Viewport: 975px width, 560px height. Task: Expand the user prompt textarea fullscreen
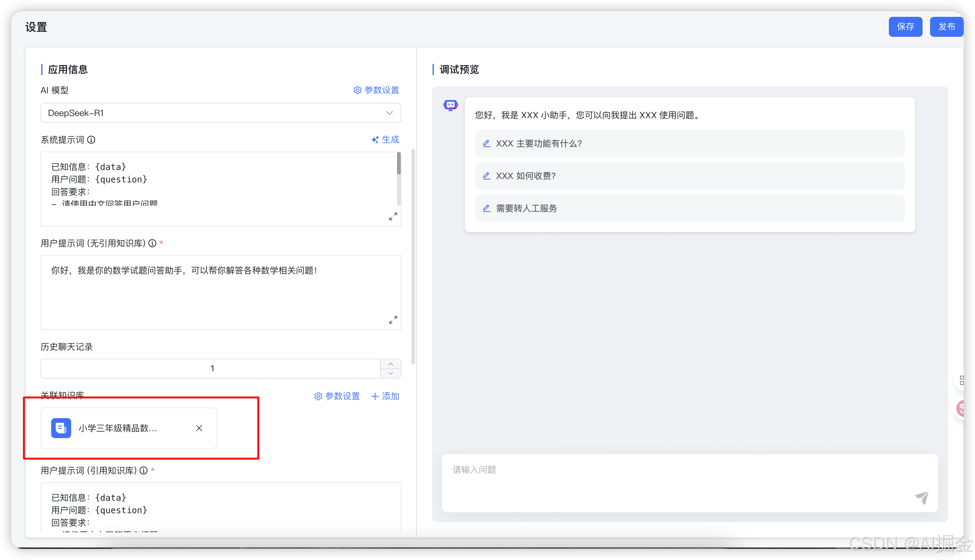393,320
